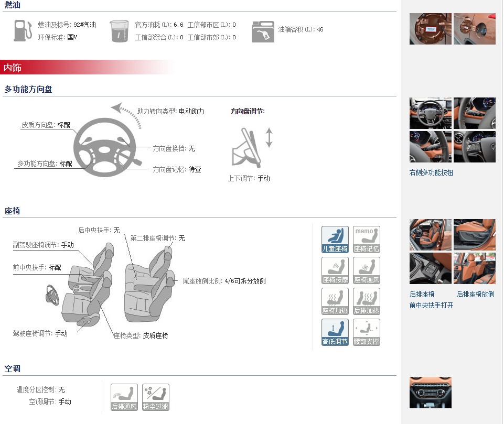This screenshot has width=504, height=424.
Task: Select the 高低调节 height adjustment icon
Action: pyautogui.click(x=335, y=332)
